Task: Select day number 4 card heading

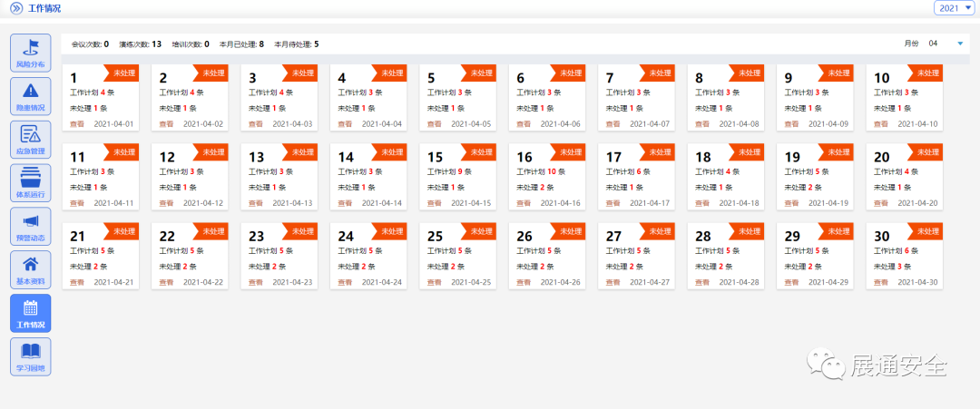Action: coord(342,79)
